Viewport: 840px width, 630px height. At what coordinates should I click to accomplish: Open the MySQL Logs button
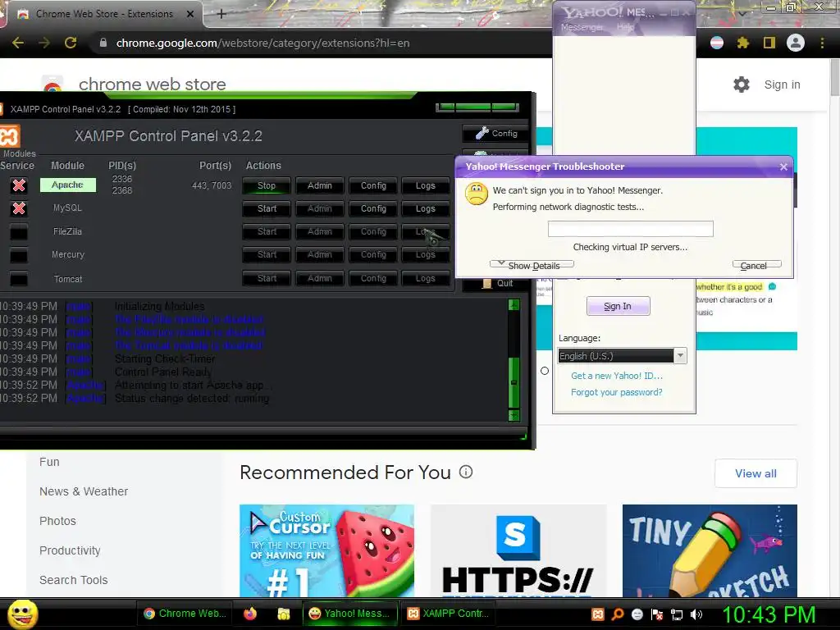pyautogui.click(x=426, y=208)
